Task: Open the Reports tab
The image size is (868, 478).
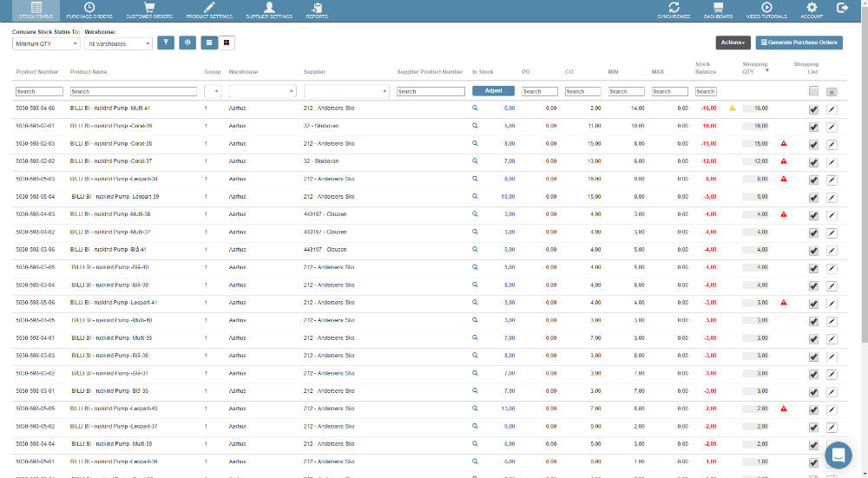Action: tap(317, 10)
